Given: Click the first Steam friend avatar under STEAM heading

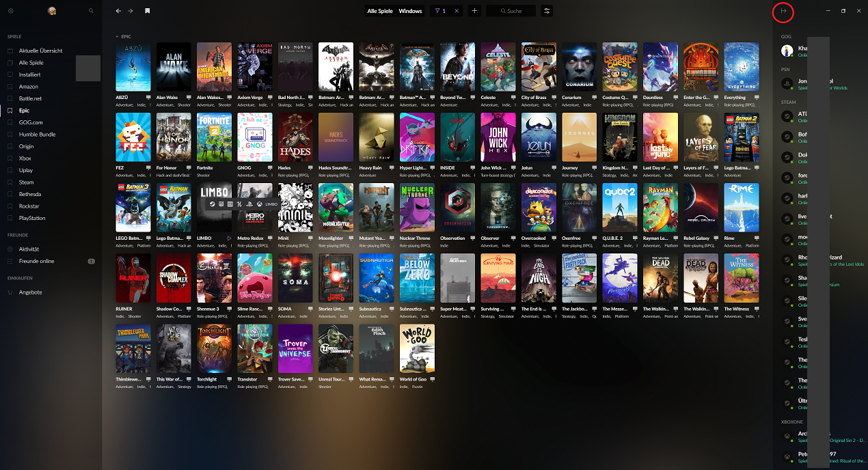Looking at the screenshot, I should (787, 116).
